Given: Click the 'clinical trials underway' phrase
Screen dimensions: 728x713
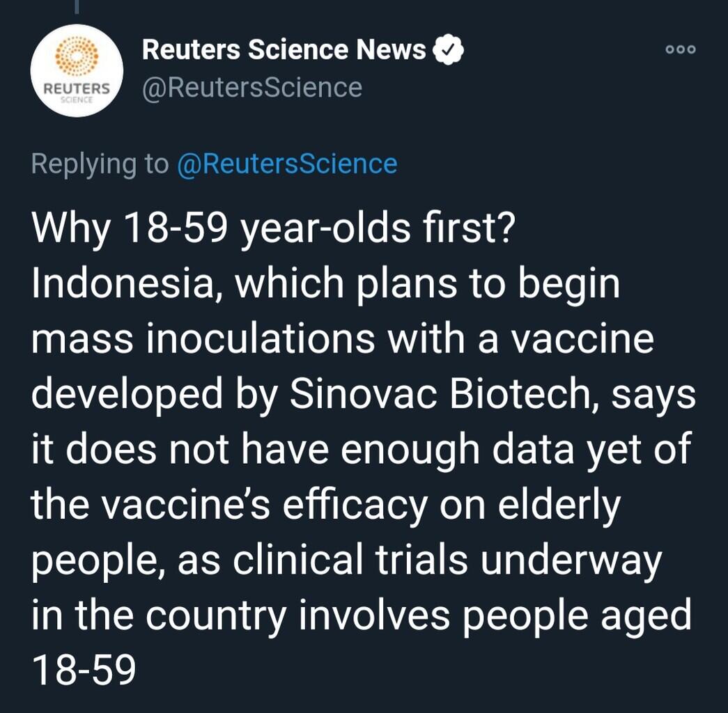Looking at the screenshot, I should click(x=447, y=561).
